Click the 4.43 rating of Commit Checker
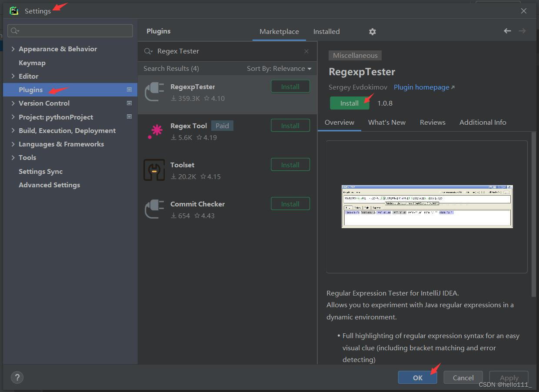 [x=204, y=216]
